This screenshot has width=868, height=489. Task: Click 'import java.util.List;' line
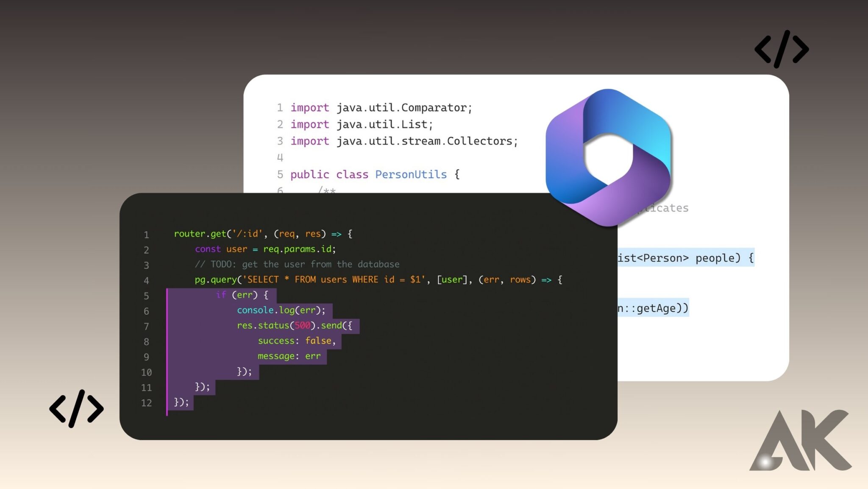(361, 124)
